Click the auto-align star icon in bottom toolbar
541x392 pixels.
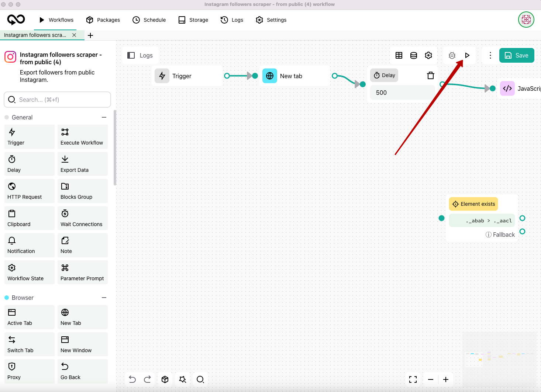[183, 379]
